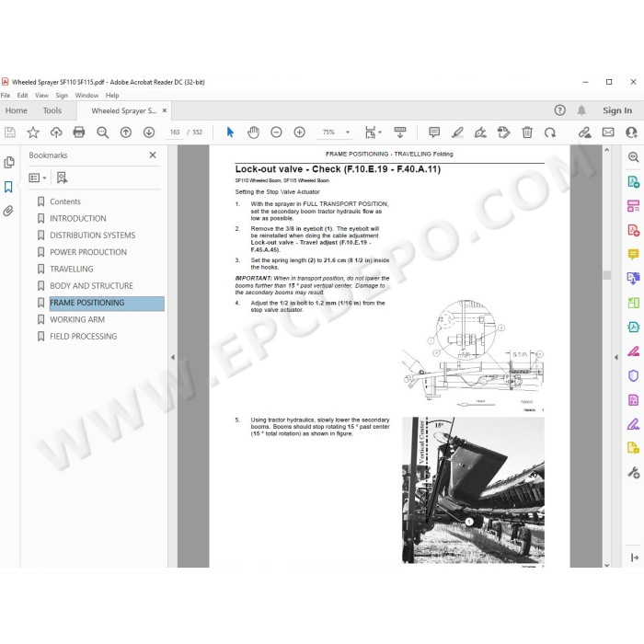Send file by email envelope icon

click(x=608, y=132)
